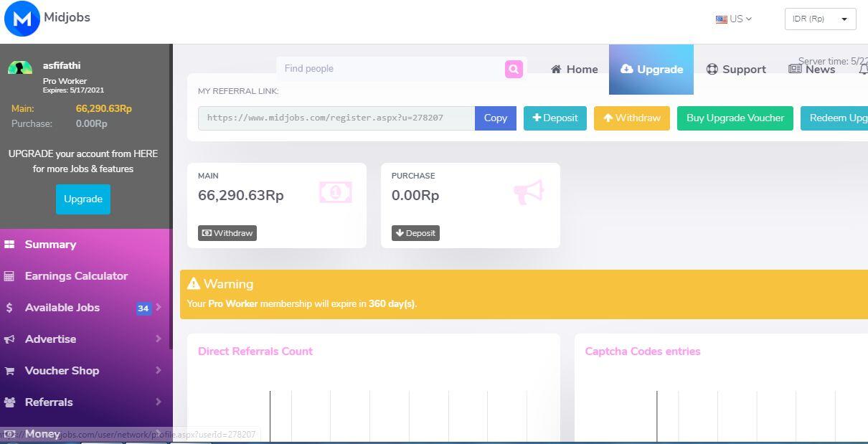The image size is (868, 444).
Task: Click the blue Upgrade button in sidebar
Action: (83, 199)
